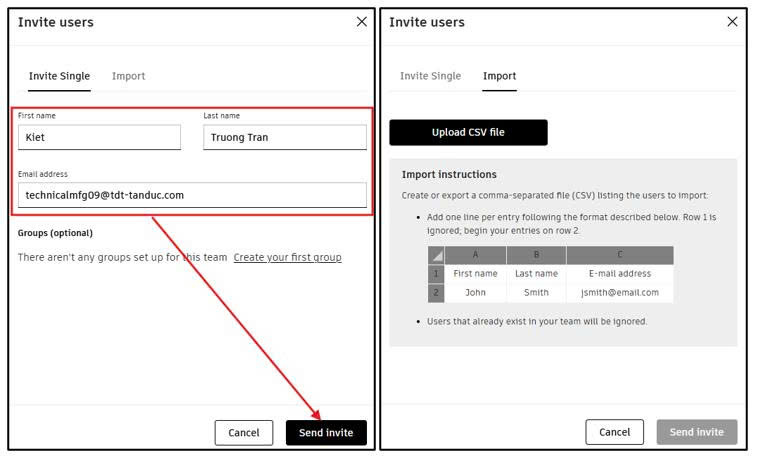759x458 pixels.
Task: Click the First name label above Kiet
Action: (37, 116)
